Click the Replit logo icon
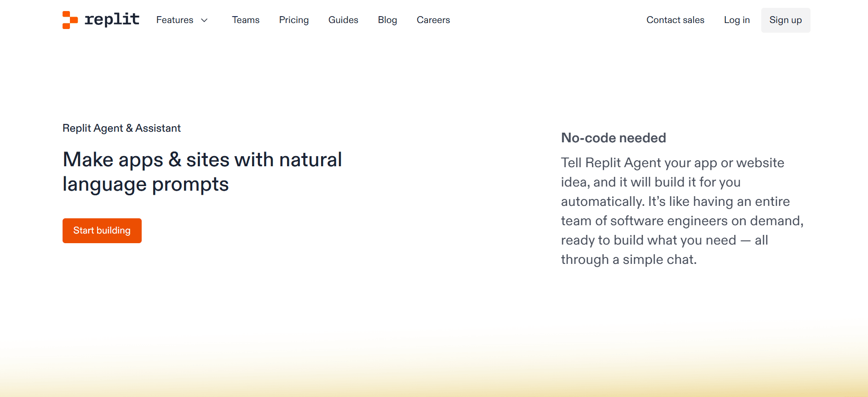Viewport: 868px width, 397px height. tap(70, 20)
